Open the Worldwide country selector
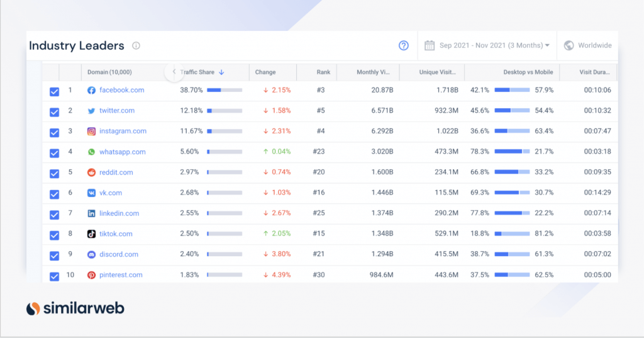 tap(588, 45)
